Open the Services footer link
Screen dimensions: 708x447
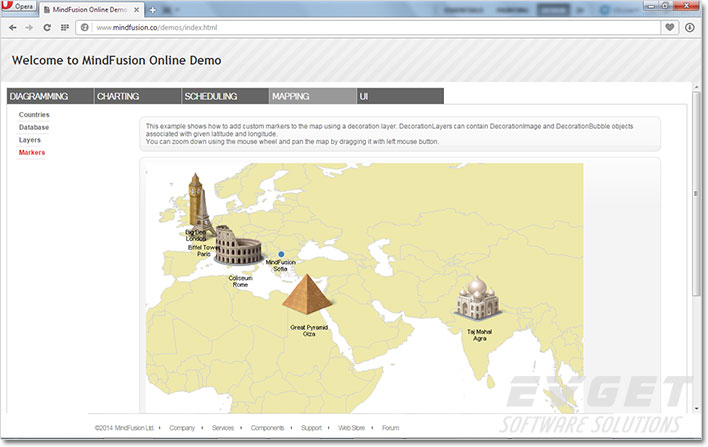[223, 428]
